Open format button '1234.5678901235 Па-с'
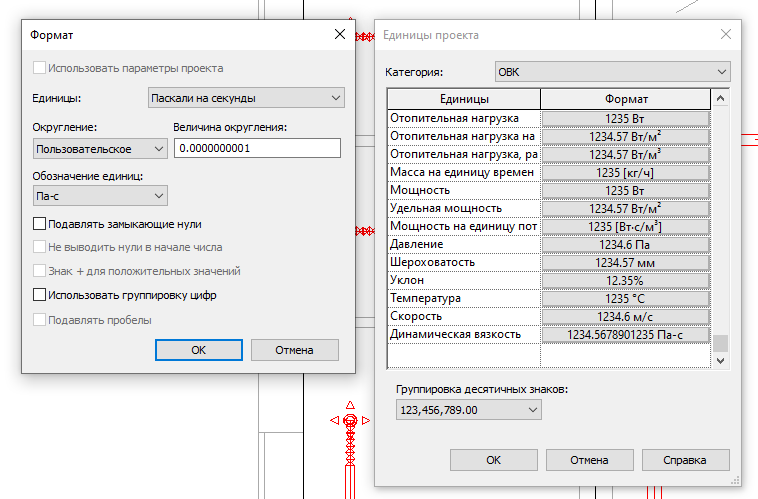Screen dimensions: 758x499 [626, 335]
